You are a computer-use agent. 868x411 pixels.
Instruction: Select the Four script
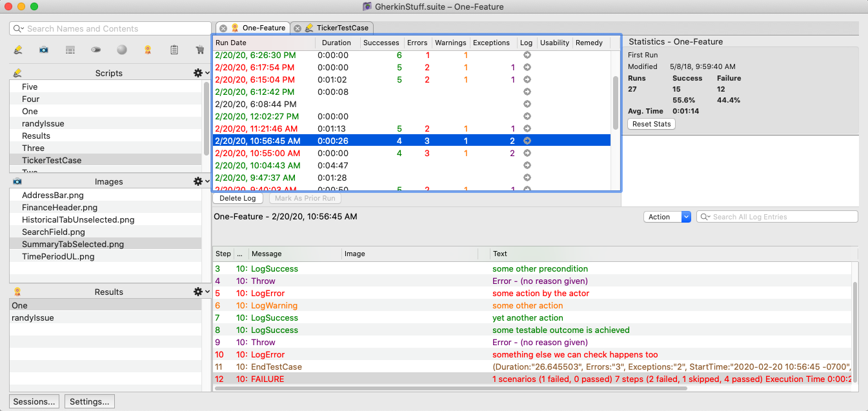[106, 99]
